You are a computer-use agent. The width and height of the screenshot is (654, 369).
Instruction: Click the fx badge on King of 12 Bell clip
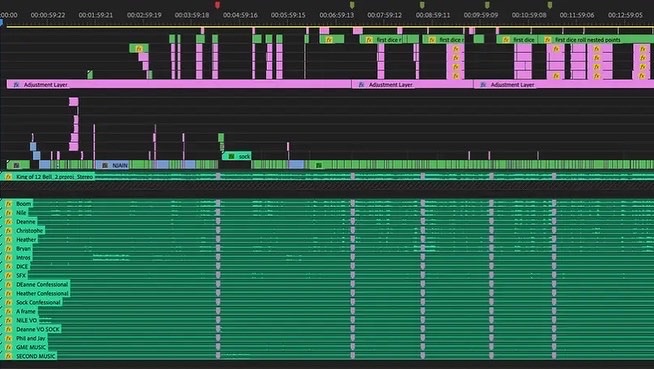click(8, 177)
